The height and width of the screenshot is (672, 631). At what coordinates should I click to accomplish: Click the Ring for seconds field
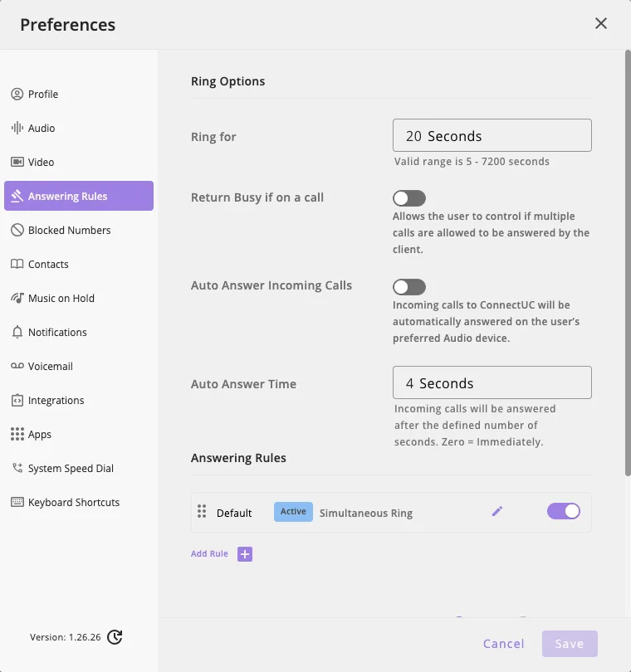click(x=492, y=135)
